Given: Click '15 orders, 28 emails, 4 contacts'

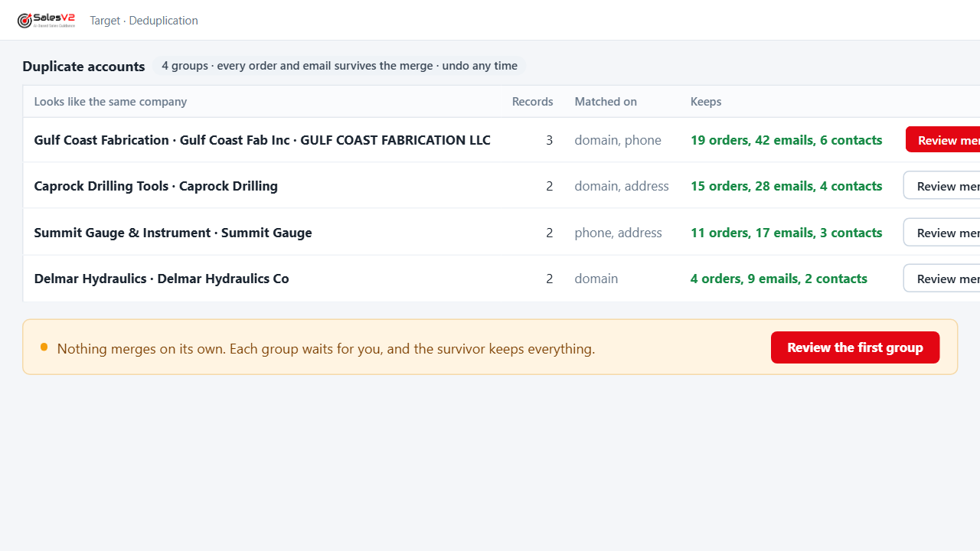Looking at the screenshot, I should pyautogui.click(x=786, y=186).
